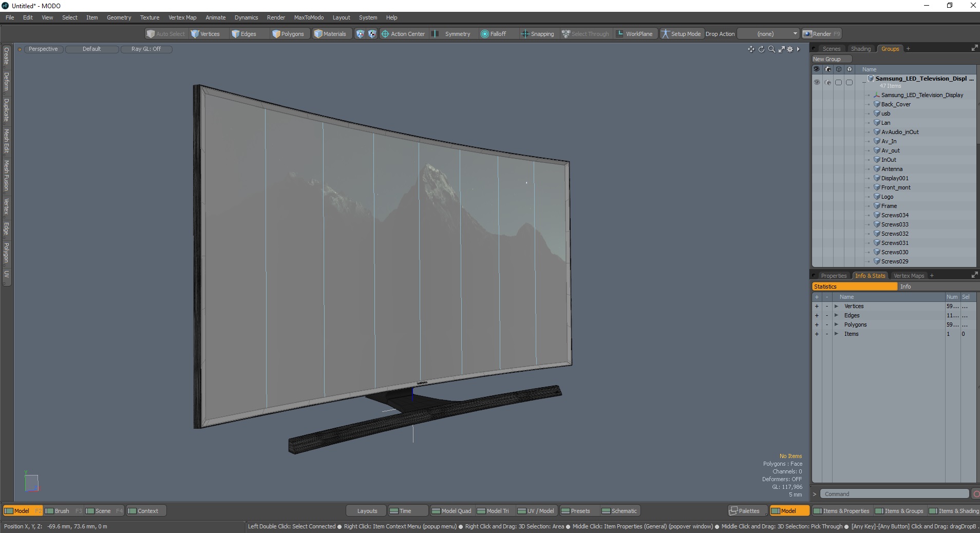This screenshot has height=533, width=980.
Task: Click the Render column camera header icon
Action: 827,69
